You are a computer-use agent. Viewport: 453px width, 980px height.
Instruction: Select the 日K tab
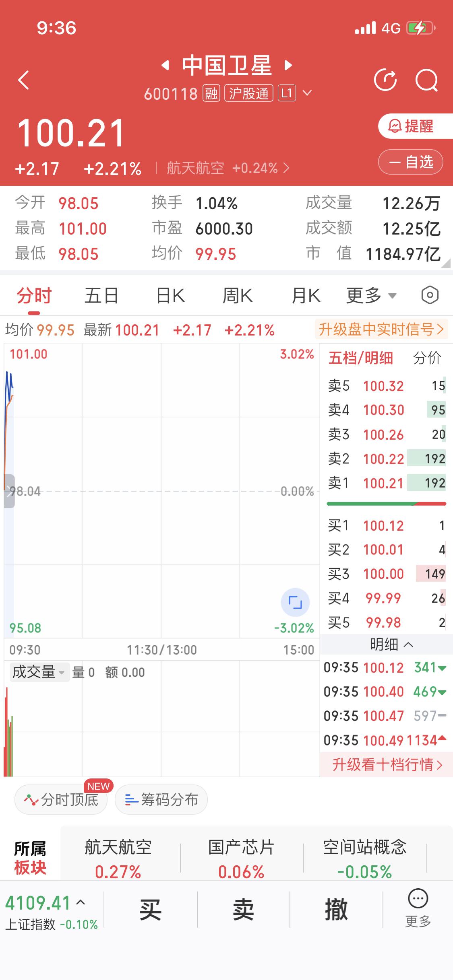point(170,296)
